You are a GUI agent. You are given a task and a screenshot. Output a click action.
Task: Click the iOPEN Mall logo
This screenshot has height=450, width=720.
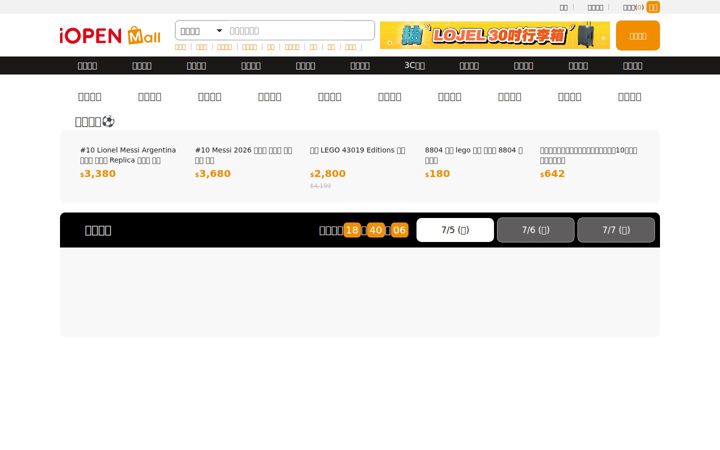coord(110,35)
